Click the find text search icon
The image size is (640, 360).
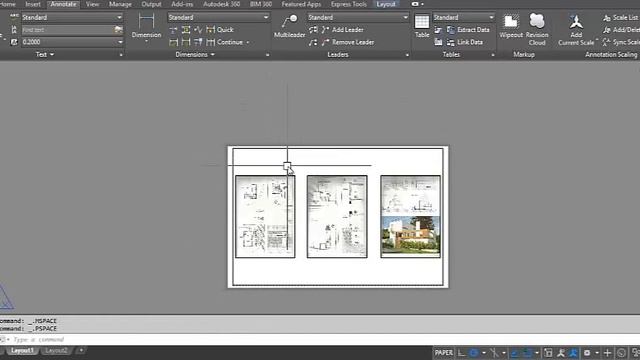tap(118, 29)
